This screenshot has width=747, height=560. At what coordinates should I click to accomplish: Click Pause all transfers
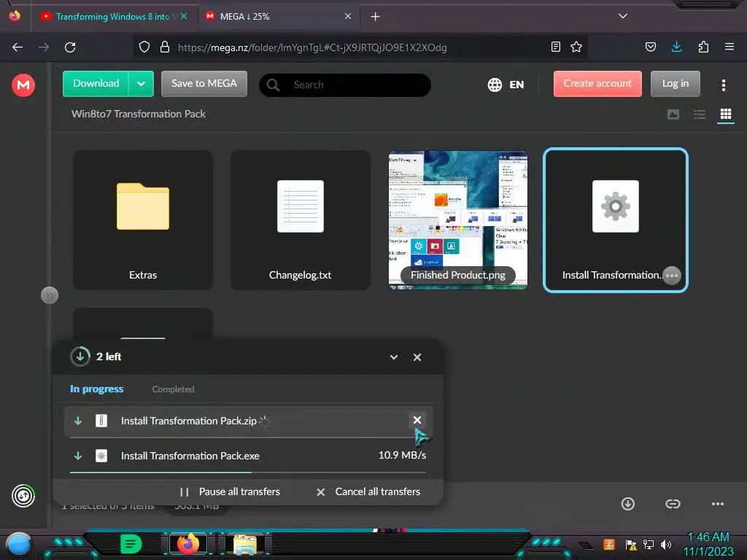pos(230,492)
